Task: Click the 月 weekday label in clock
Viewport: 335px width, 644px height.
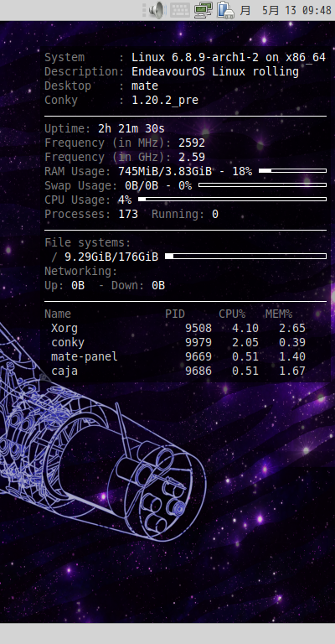Action: coord(245,10)
